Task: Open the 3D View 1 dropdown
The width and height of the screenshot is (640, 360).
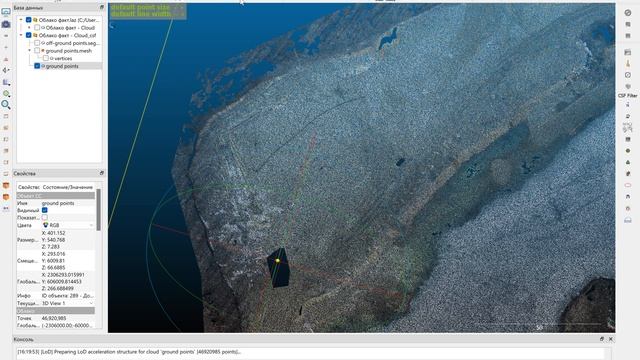Action: [x=68, y=303]
